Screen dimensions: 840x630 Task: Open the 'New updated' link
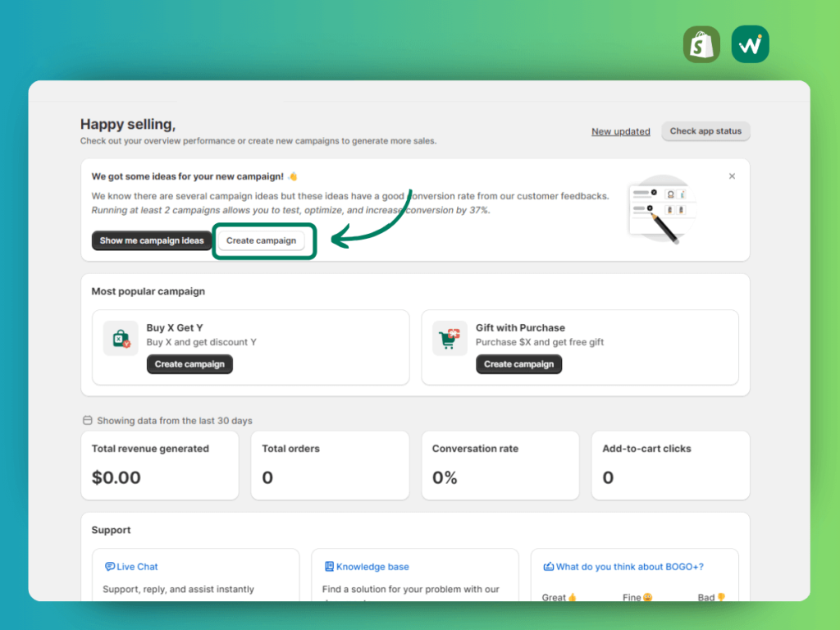[x=620, y=131]
